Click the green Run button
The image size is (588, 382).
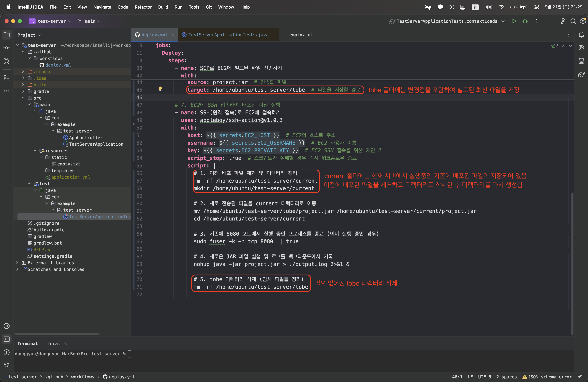coord(514,21)
